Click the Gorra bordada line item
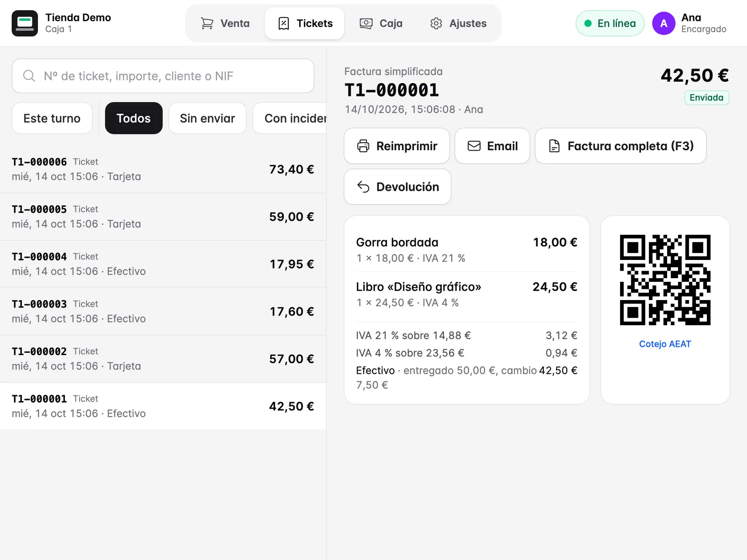This screenshot has width=747, height=560. tap(466, 250)
